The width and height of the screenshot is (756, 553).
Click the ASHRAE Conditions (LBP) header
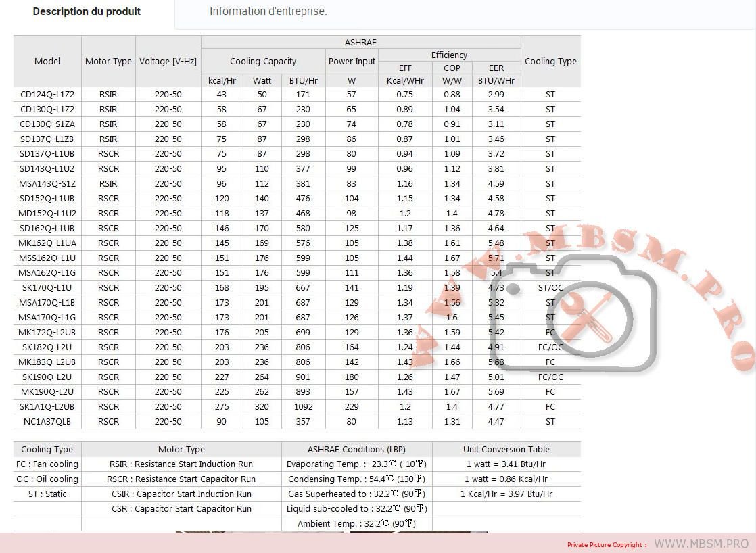[x=356, y=449]
